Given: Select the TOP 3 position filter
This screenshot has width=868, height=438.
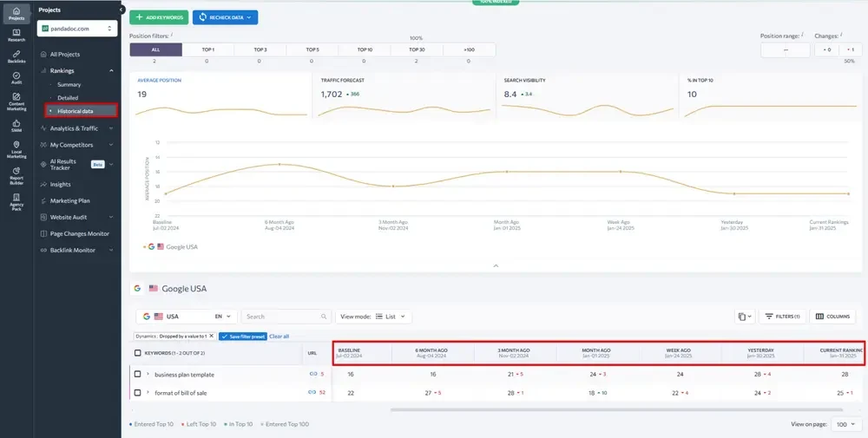Looking at the screenshot, I should (x=260, y=49).
